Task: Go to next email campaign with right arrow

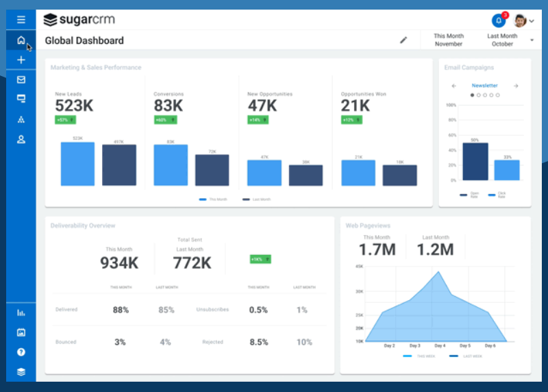Action: pos(516,86)
